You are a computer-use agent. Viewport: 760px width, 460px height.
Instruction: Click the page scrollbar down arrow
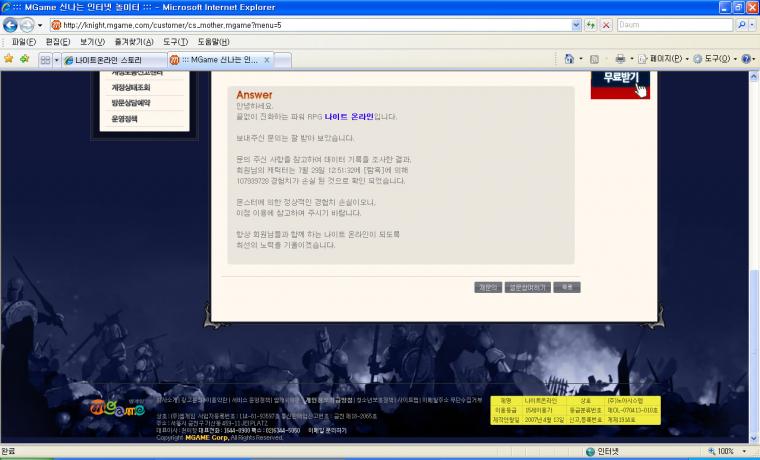click(x=754, y=439)
